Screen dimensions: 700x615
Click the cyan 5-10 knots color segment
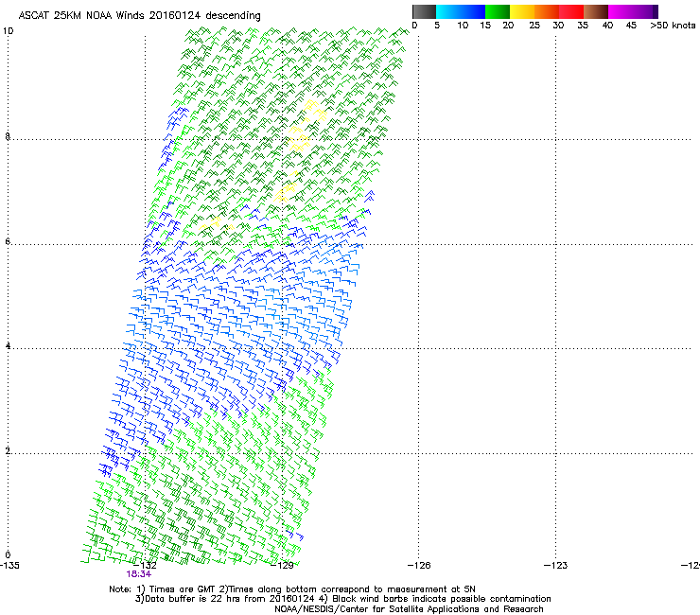tap(448, 11)
